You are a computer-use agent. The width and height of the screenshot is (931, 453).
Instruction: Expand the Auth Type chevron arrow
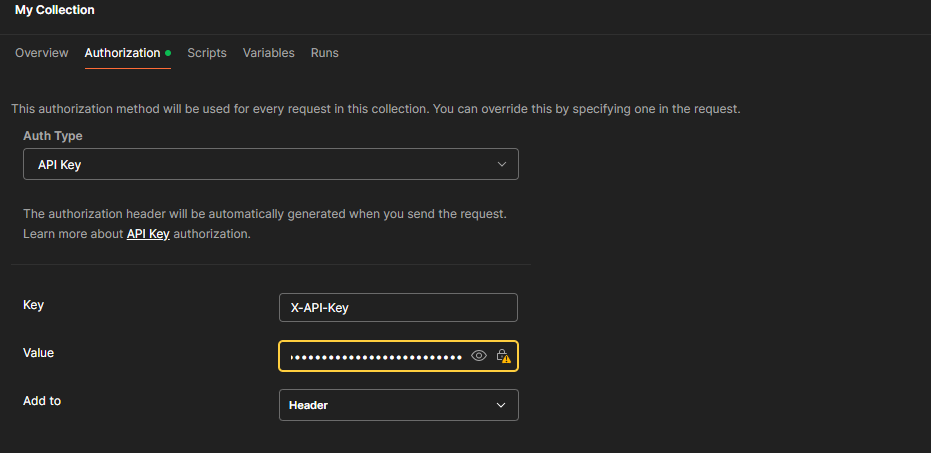tap(502, 164)
